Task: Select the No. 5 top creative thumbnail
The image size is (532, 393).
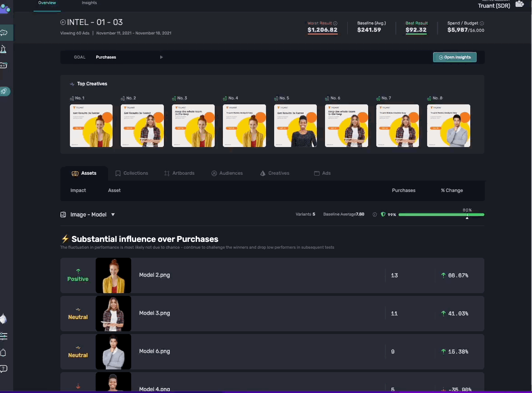Action: click(x=296, y=126)
